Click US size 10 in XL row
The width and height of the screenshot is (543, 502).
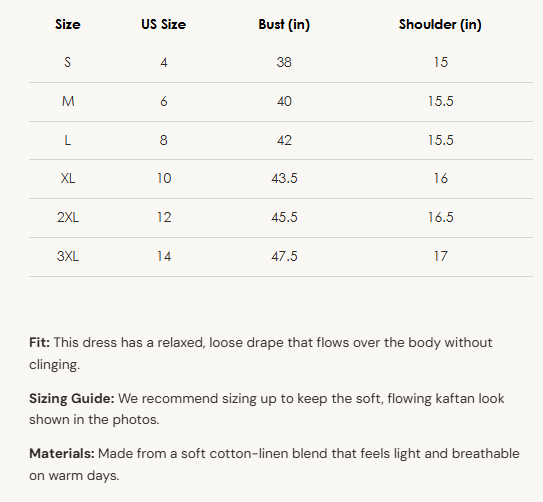click(164, 178)
